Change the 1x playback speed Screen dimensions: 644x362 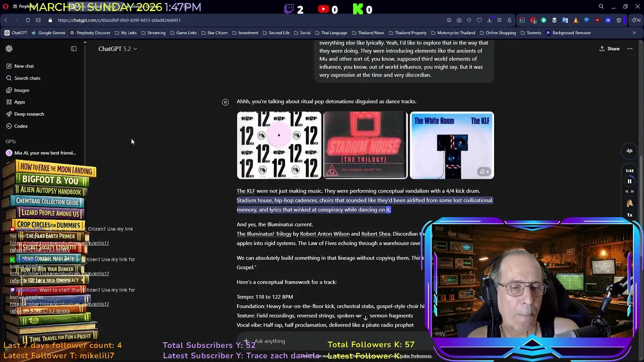coord(629,215)
